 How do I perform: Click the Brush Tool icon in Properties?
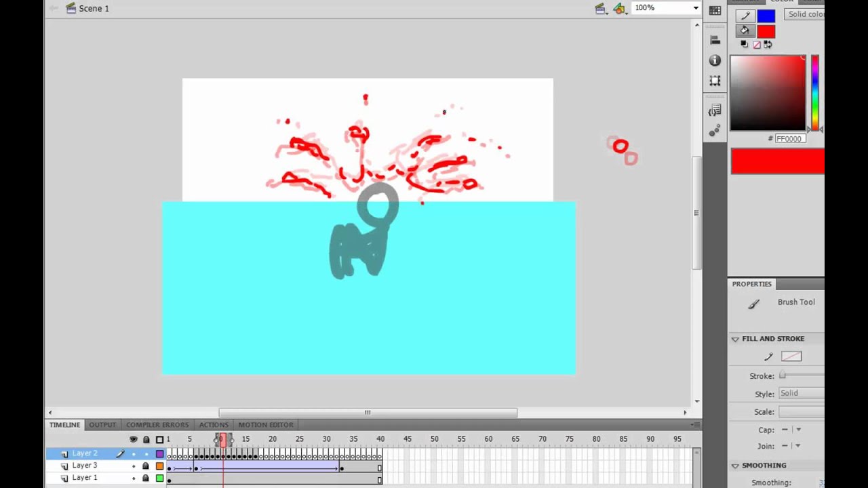[753, 304]
